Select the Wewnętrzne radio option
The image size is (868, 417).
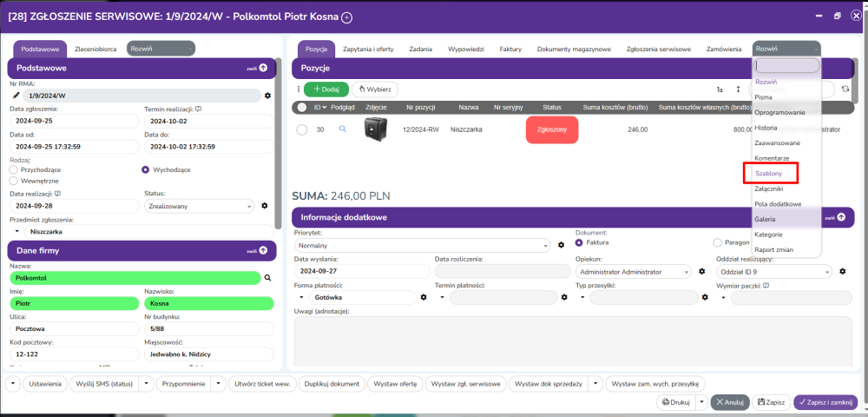pyautogui.click(x=13, y=181)
